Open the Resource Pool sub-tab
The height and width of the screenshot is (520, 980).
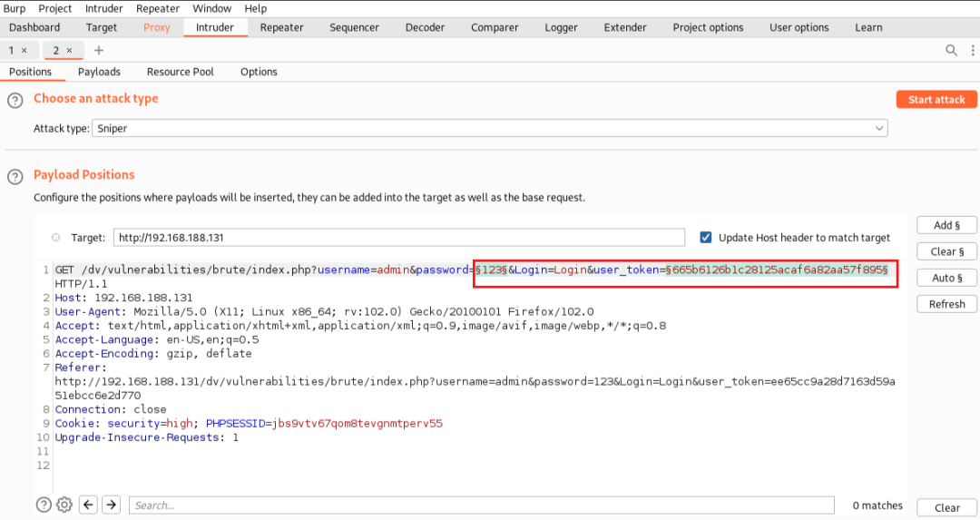(180, 72)
